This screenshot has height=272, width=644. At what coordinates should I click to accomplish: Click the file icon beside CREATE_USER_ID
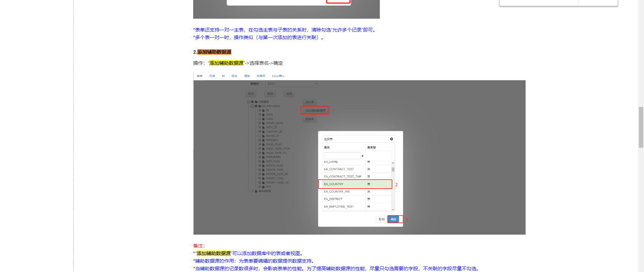tap(263, 174)
